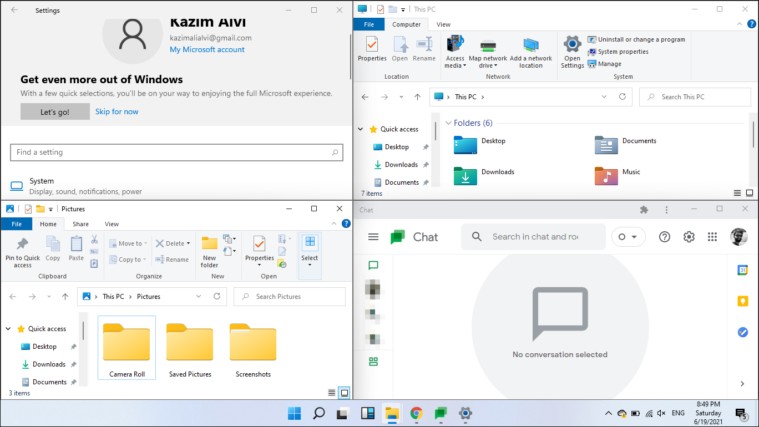Click the Find a setting search field

point(176,152)
